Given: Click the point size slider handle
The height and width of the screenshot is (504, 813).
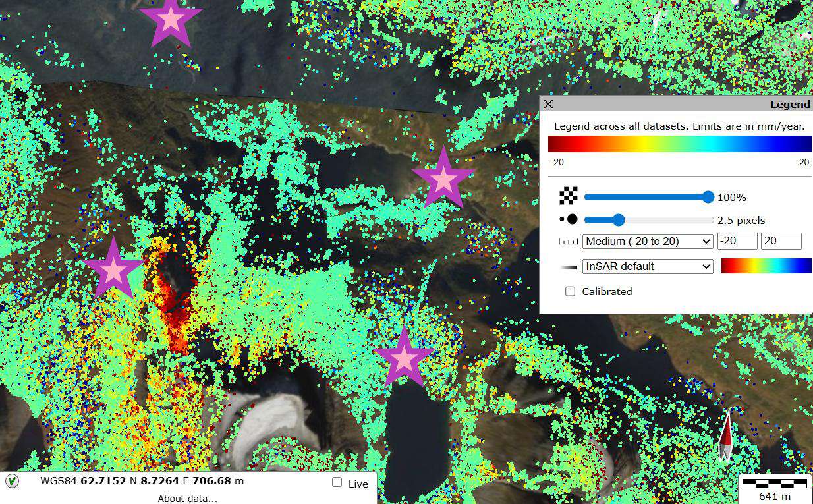Looking at the screenshot, I should [618, 220].
